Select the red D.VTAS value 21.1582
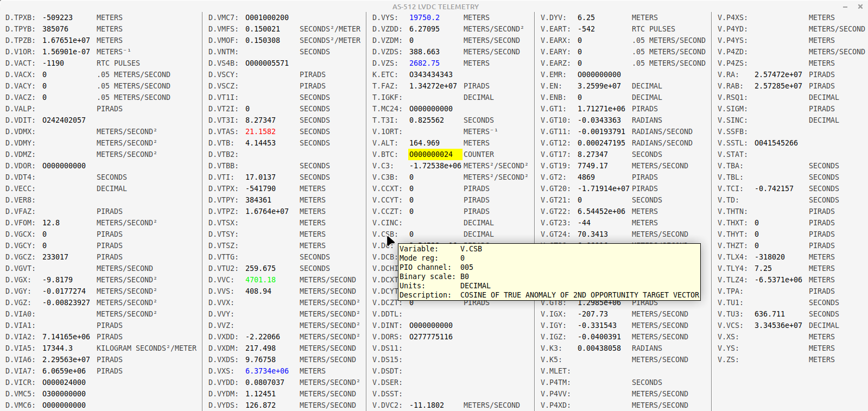The width and height of the screenshot is (868, 411). (x=260, y=131)
